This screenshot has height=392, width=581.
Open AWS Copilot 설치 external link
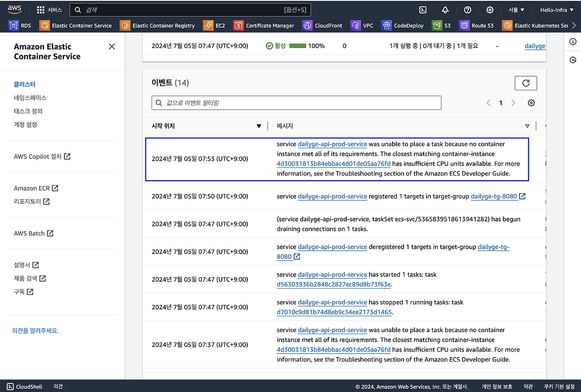click(42, 157)
